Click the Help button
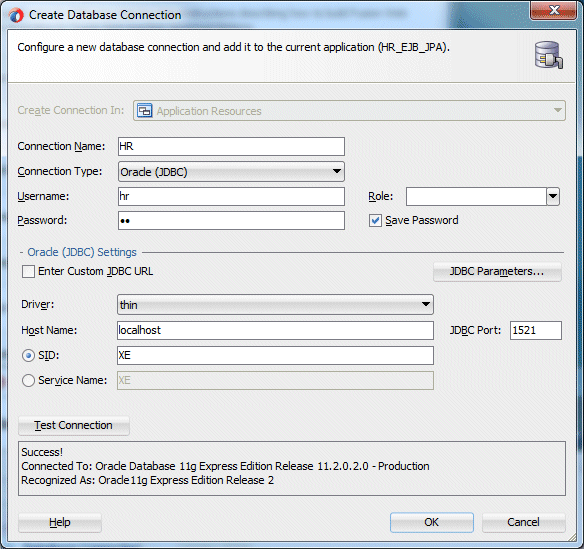Viewport: 584px width, 549px height. 60,523
